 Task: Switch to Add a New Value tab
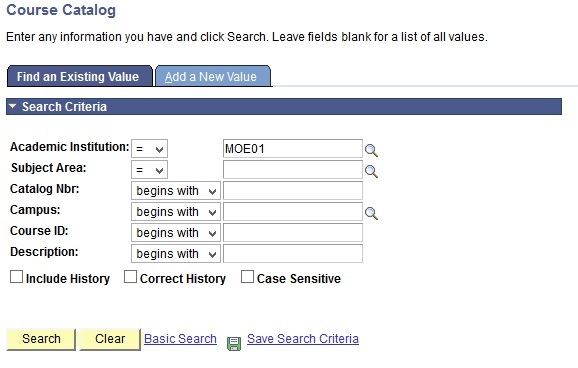click(213, 76)
